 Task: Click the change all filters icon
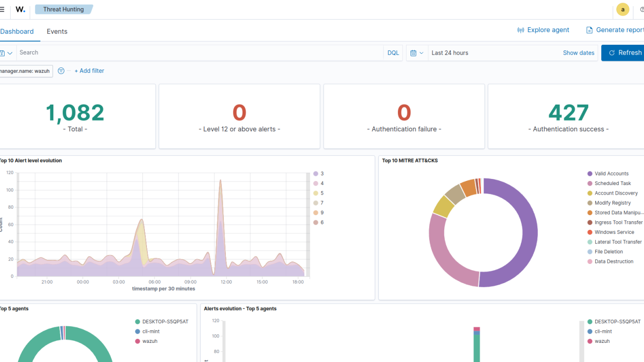pos(61,71)
